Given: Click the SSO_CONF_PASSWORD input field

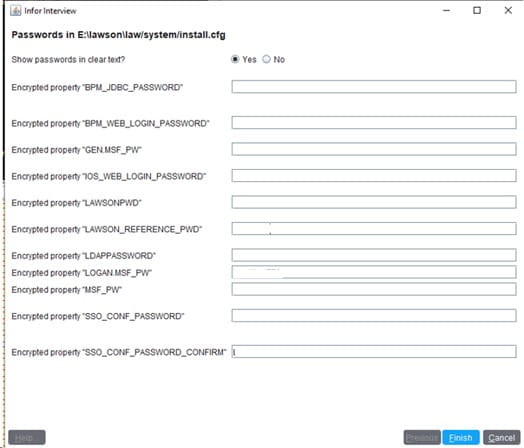Looking at the screenshot, I should pos(374,315).
